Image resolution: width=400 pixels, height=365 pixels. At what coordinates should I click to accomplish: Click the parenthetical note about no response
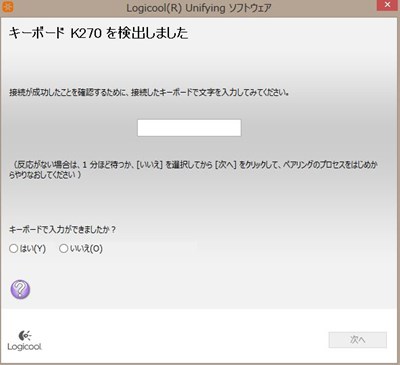click(x=193, y=170)
